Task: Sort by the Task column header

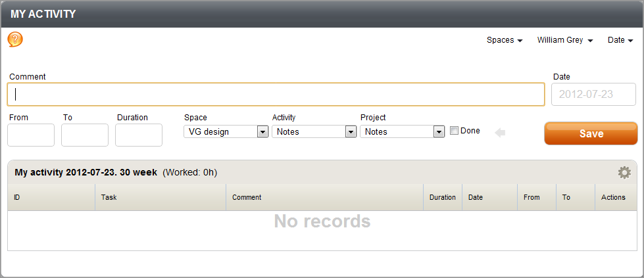Action: tap(161, 198)
